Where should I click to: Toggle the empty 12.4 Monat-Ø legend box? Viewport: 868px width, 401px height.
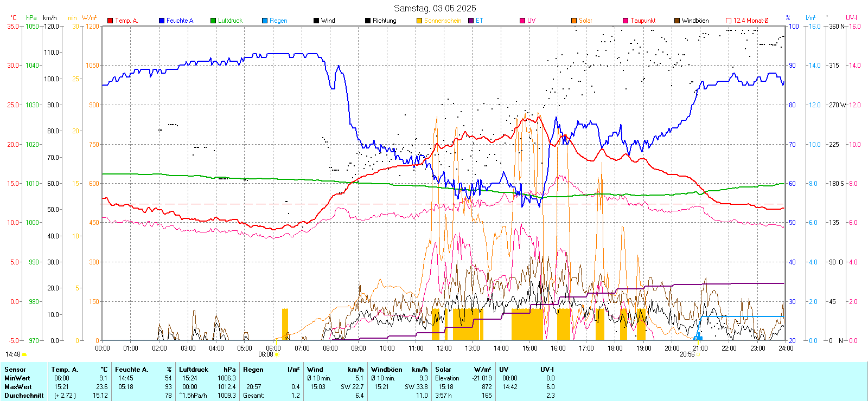tap(729, 21)
